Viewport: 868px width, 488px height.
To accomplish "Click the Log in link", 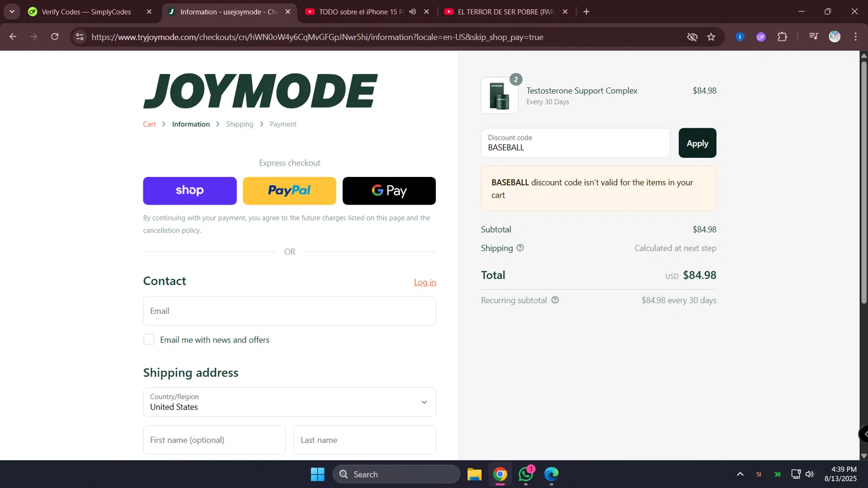I will (x=425, y=282).
